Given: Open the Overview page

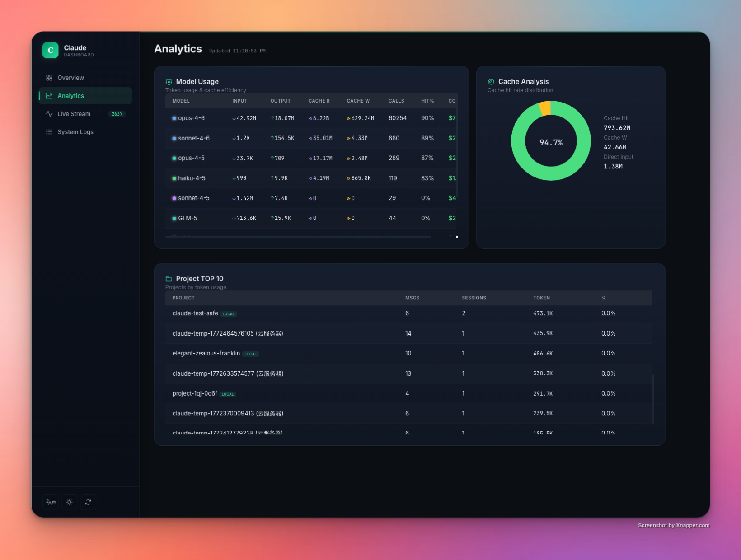Looking at the screenshot, I should 85,78.
